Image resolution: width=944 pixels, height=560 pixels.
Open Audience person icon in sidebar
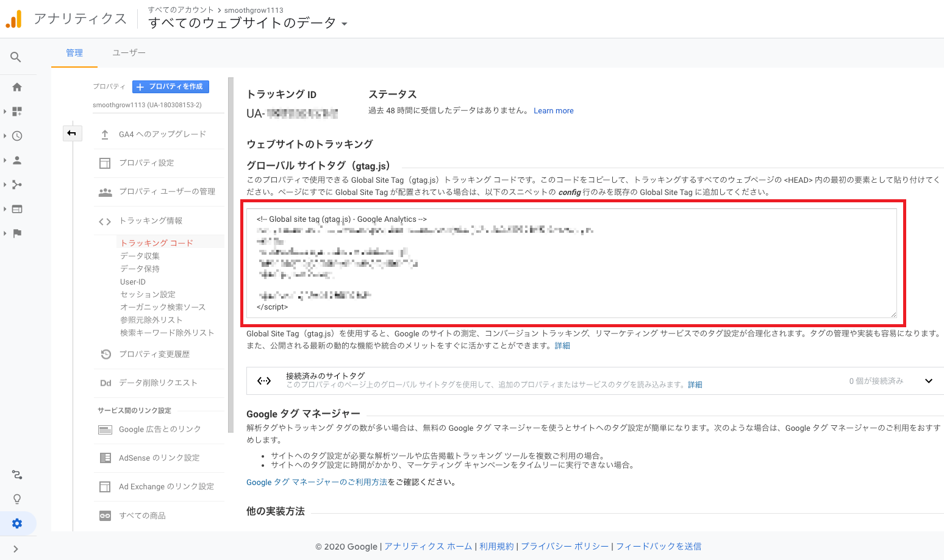click(x=17, y=160)
